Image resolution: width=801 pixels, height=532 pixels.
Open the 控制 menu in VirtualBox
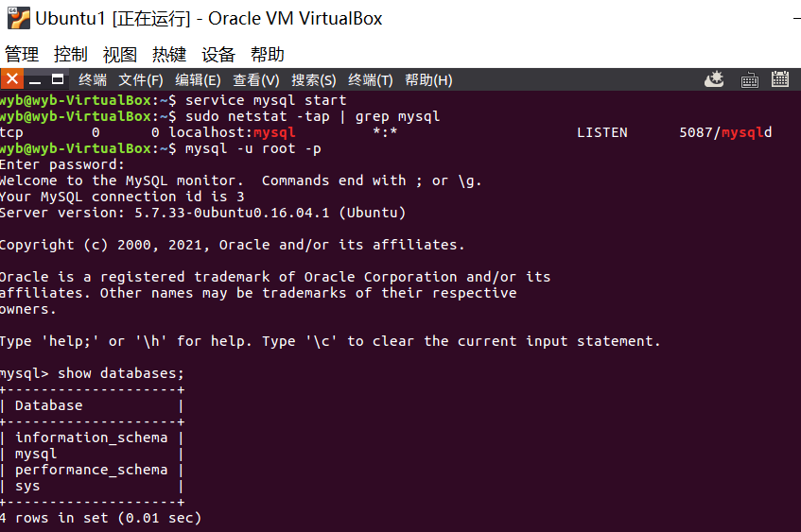71,54
